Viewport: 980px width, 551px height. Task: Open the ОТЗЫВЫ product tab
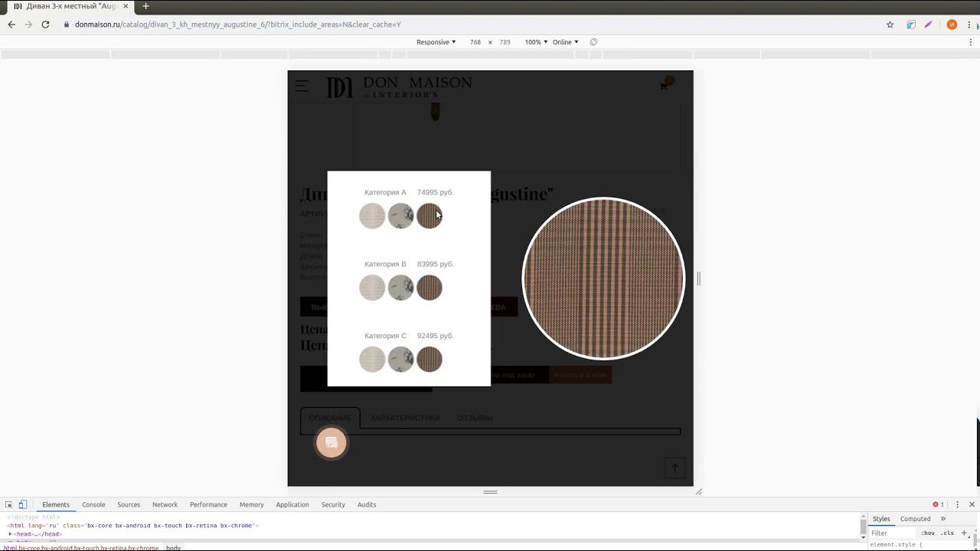click(x=475, y=418)
